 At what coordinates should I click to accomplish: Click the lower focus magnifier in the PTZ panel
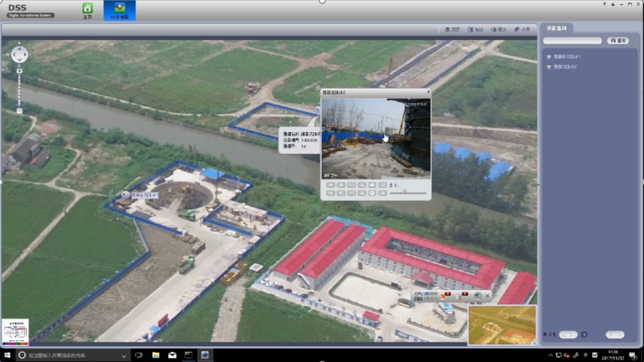pos(362,193)
